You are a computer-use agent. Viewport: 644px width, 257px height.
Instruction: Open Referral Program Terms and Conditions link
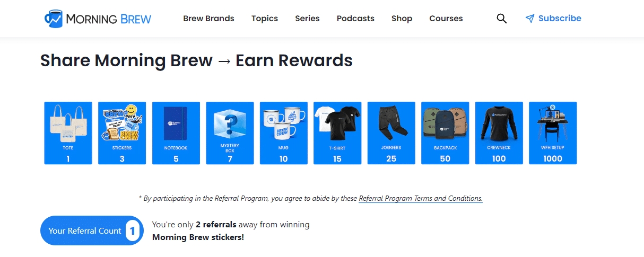421,199
